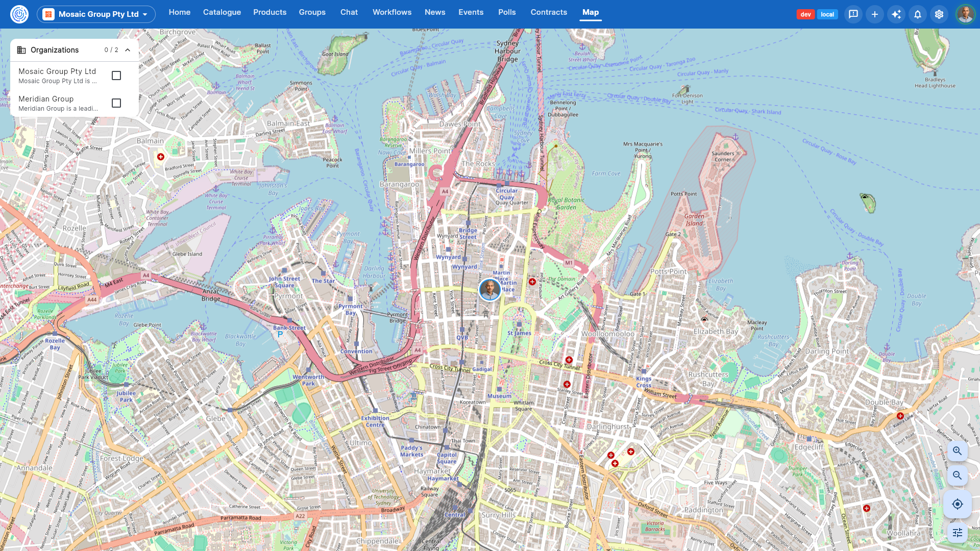
Task: Click the red marker near Ocean Street in Paddington
Action: click(x=867, y=509)
